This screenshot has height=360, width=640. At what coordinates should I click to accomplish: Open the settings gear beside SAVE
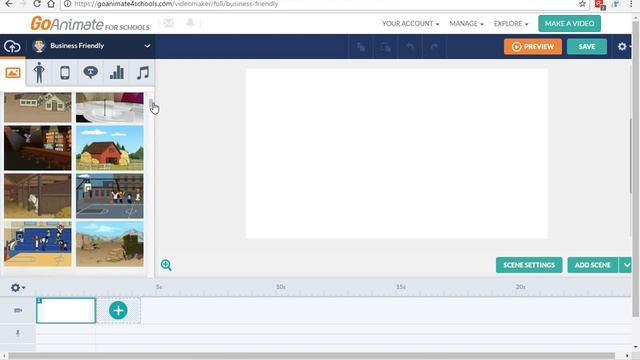622,47
